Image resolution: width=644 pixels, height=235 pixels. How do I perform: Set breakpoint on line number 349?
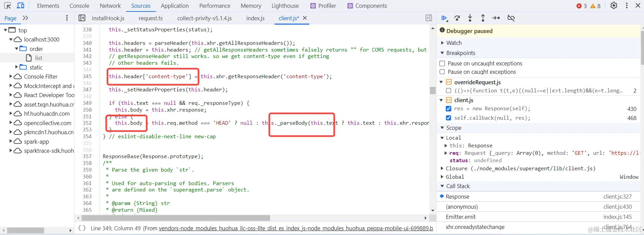coord(87,103)
